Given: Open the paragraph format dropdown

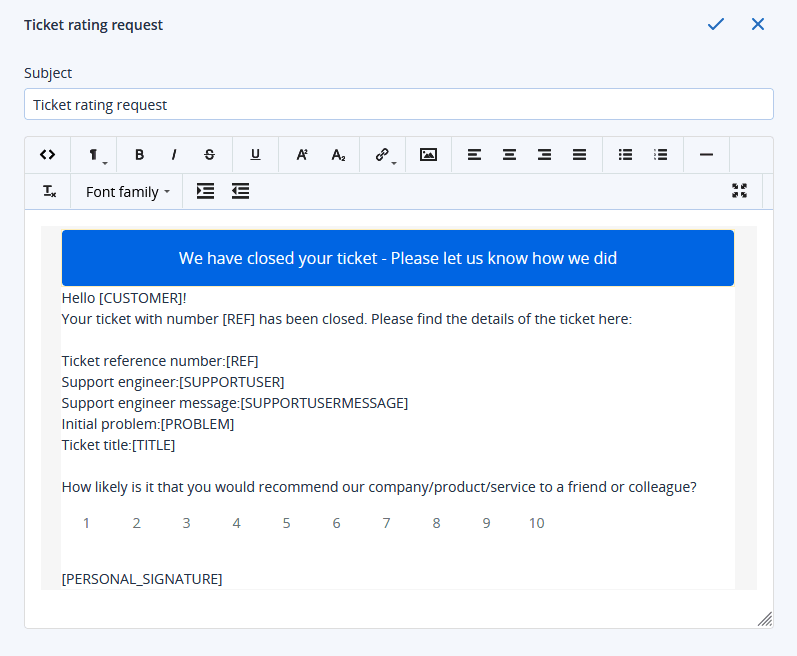Looking at the screenshot, I should 94,155.
